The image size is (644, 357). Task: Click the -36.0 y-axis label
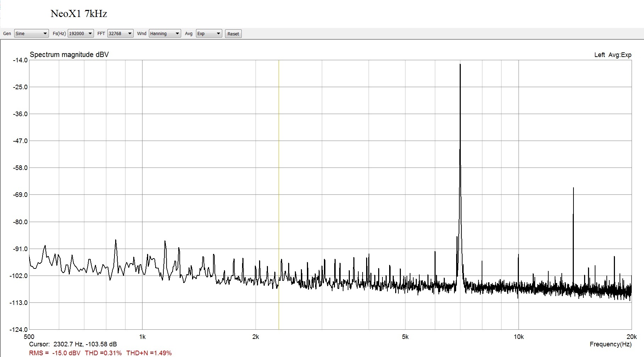coord(20,114)
